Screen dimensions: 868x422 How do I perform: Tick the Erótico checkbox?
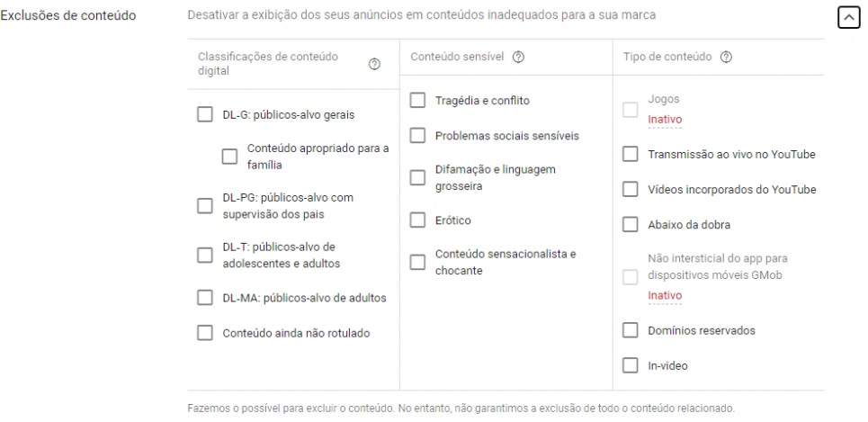click(417, 220)
